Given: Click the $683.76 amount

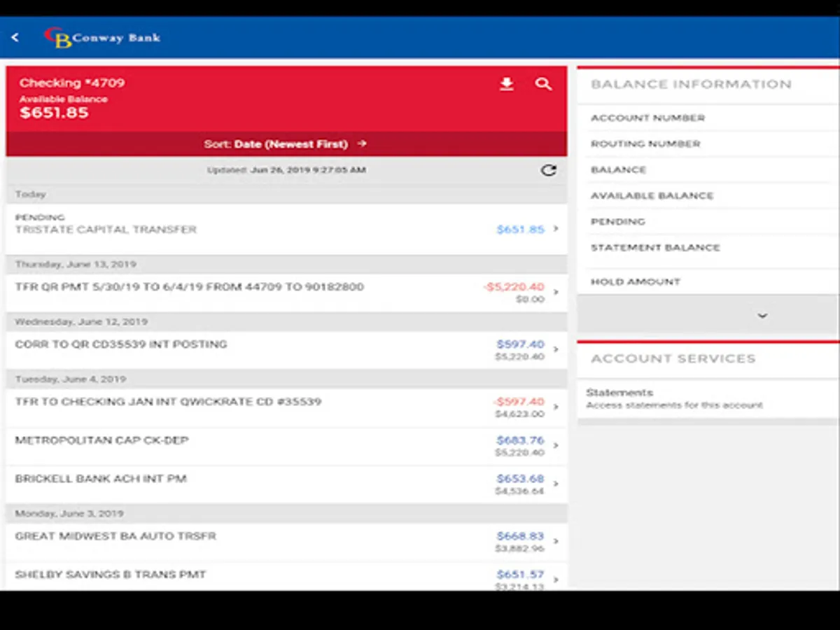Looking at the screenshot, I should (x=520, y=440).
